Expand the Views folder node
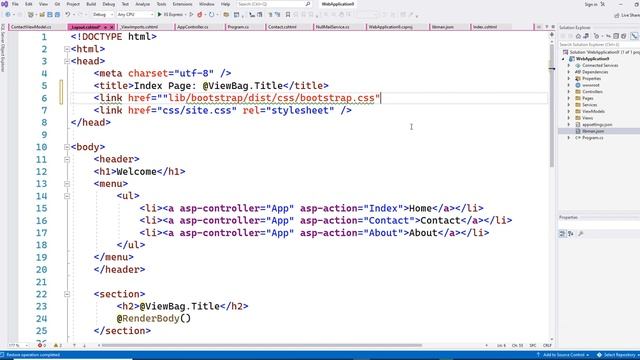 click(569, 118)
